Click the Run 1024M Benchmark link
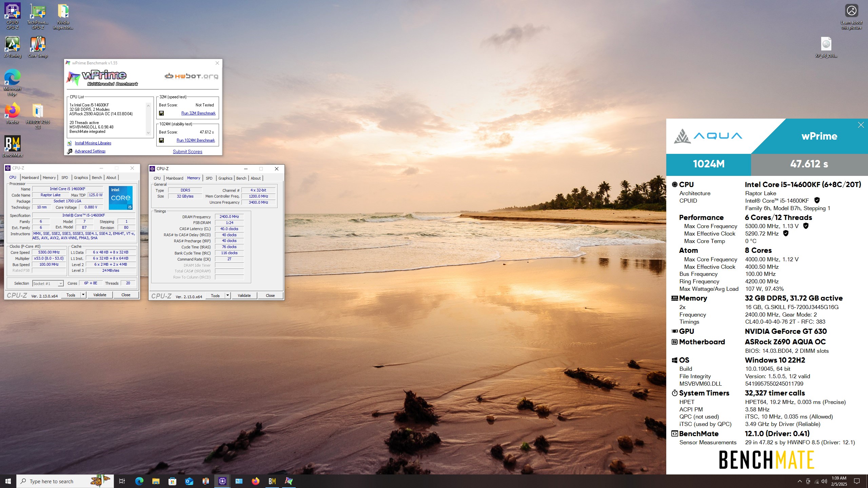Viewport: 868px width, 488px height. [x=196, y=140]
